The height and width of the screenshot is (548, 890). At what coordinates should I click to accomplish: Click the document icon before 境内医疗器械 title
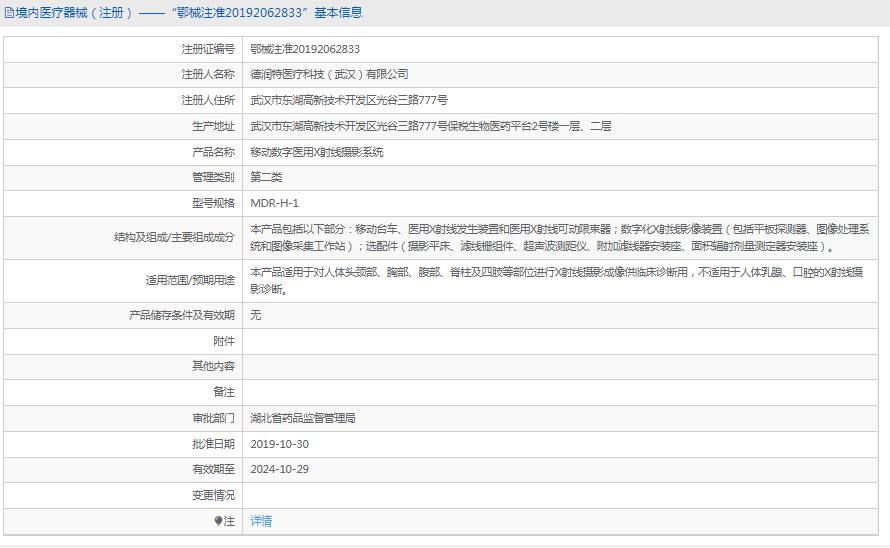(x=9, y=12)
